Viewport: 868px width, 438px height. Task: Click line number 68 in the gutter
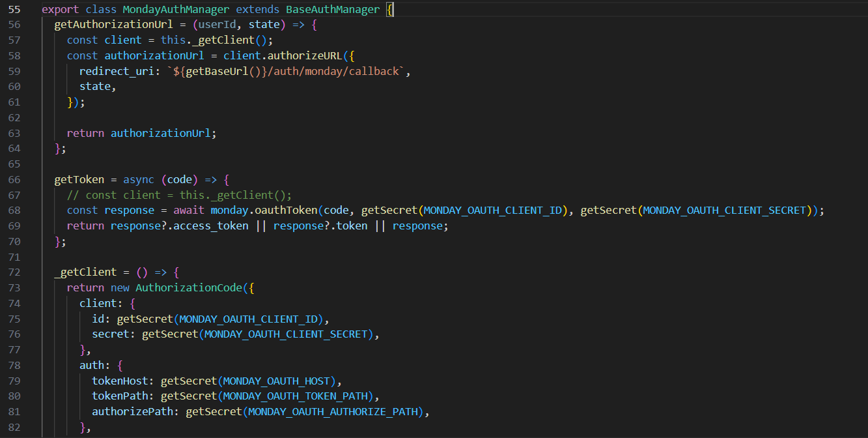click(x=14, y=210)
